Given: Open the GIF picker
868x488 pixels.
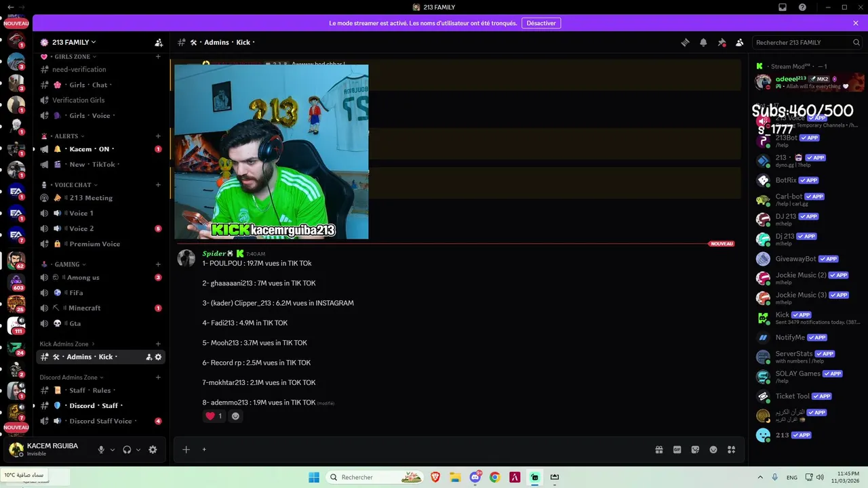Looking at the screenshot, I should pos(677,449).
